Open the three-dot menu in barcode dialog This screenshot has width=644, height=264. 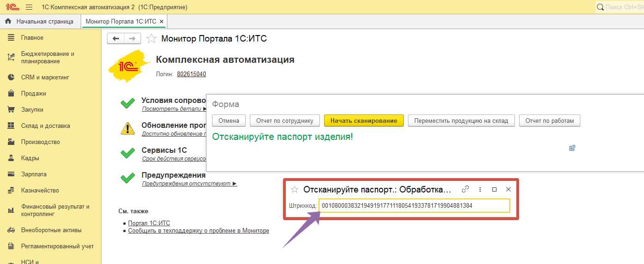click(480, 189)
